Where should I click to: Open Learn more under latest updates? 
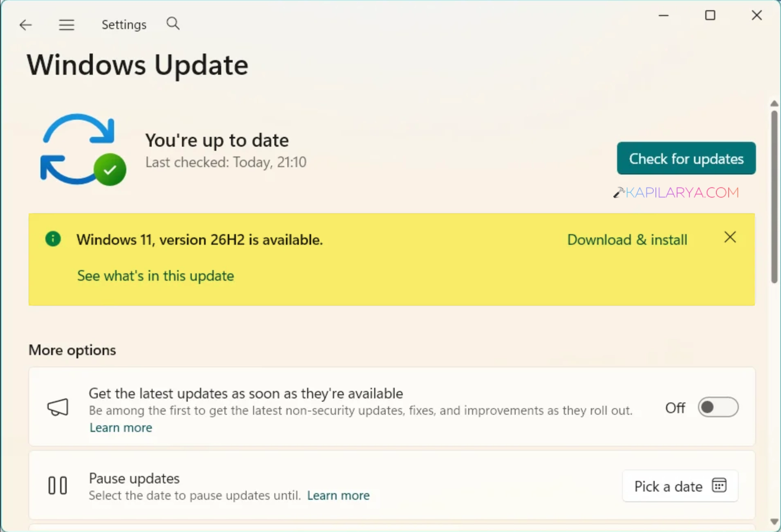point(121,427)
